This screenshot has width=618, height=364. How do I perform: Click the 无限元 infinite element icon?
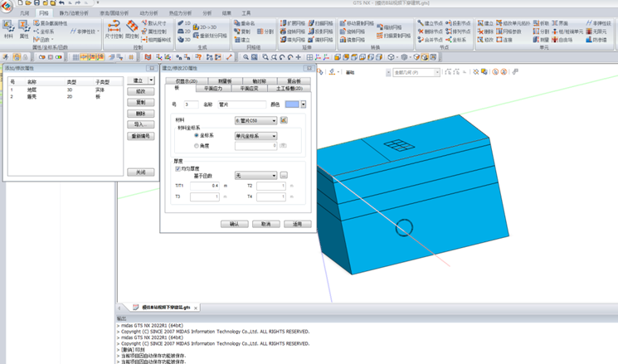click(x=596, y=32)
